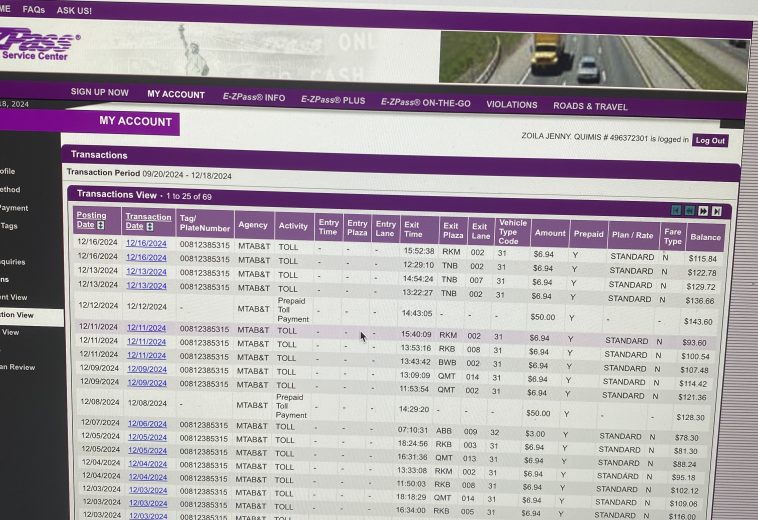This screenshot has width=758, height=520.
Task: Click the Amount column header
Action: coord(550,233)
